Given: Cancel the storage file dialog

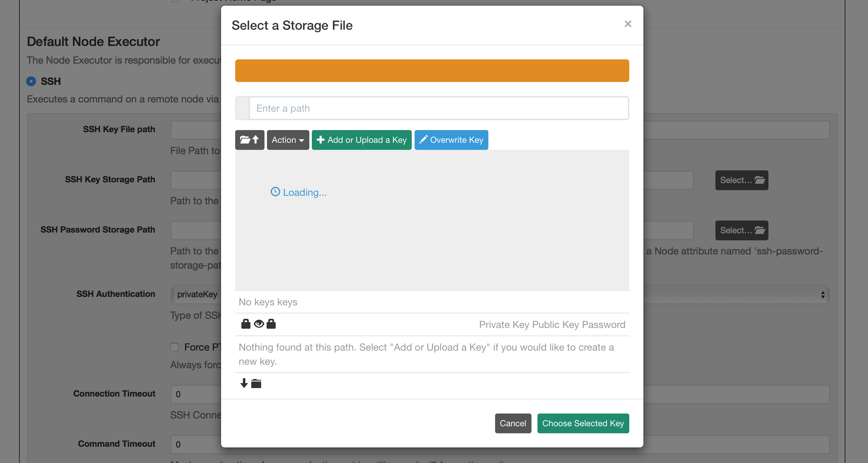Looking at the screenshot, I should [513, 423].
